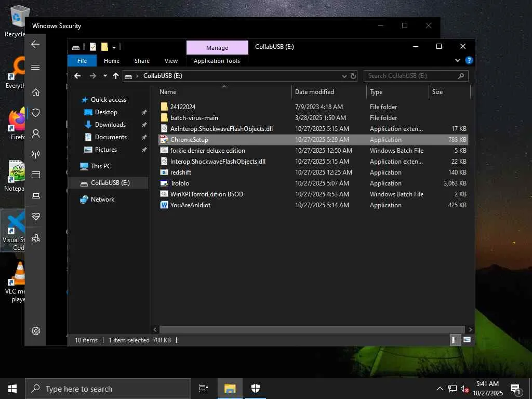Viewport: 532px width, 399px height.
Task: Expand the ribbon chevron
Action: pyautogui.click(x=458, y=60)
